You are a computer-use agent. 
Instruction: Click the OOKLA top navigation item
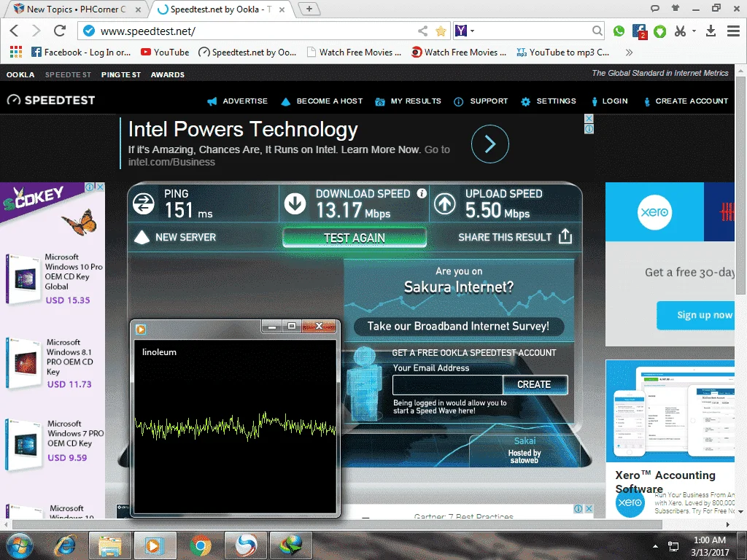tap(20, 75)
